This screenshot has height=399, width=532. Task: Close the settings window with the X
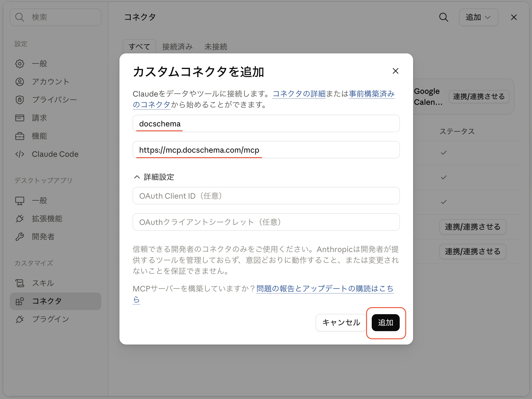tap(514, 17)
